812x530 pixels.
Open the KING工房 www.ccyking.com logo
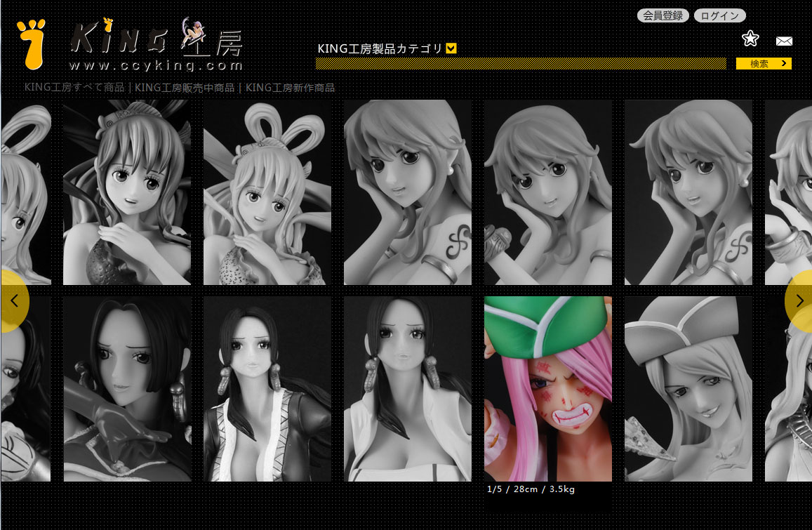click(x=156, y=44)
